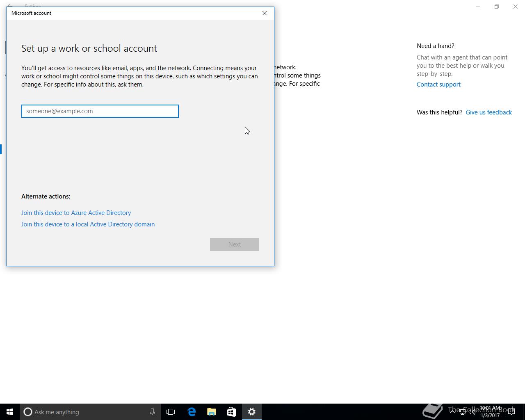Open Join this device to a local Active Directory domain
Screen dimensions: 525x420
click(x=88, y=224)
